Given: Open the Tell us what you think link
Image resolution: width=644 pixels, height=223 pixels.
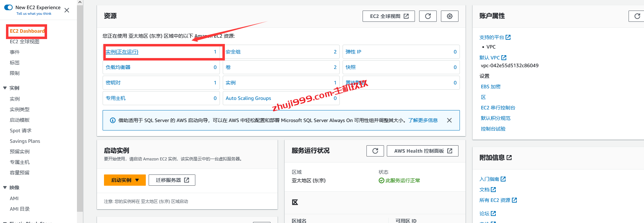Looking at the screenshot, I should click(x=34, y=14).
